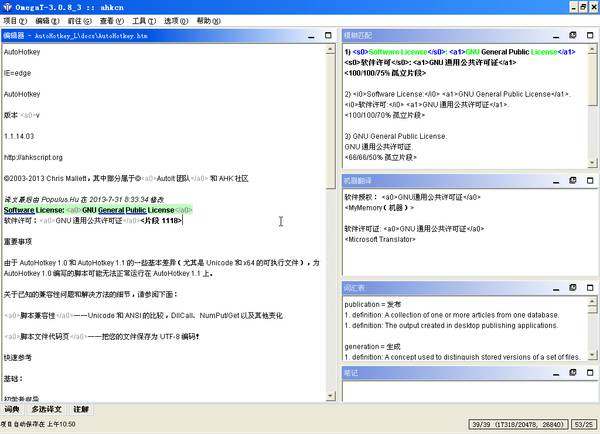Click the '译文最后由 Populus.Hu' modification info line
600x434 pixels.
[84, 200]
